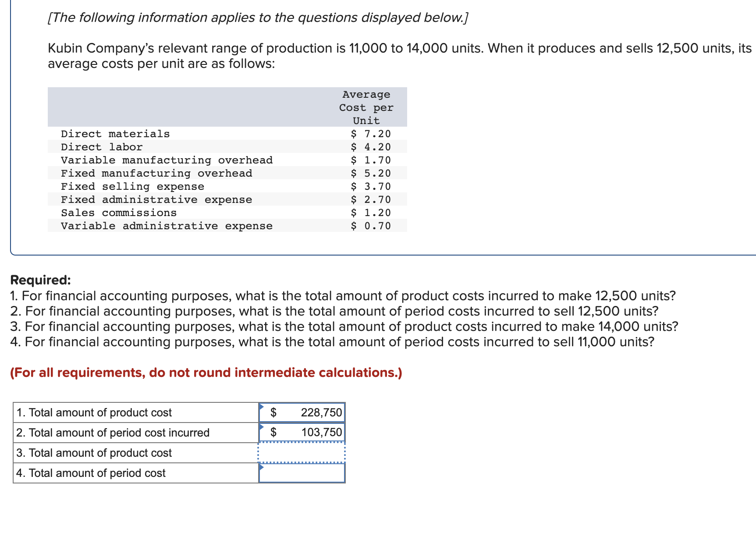Select the '4. Total amount of period cost' label
The image size is (756, 540).
(91, 473)
